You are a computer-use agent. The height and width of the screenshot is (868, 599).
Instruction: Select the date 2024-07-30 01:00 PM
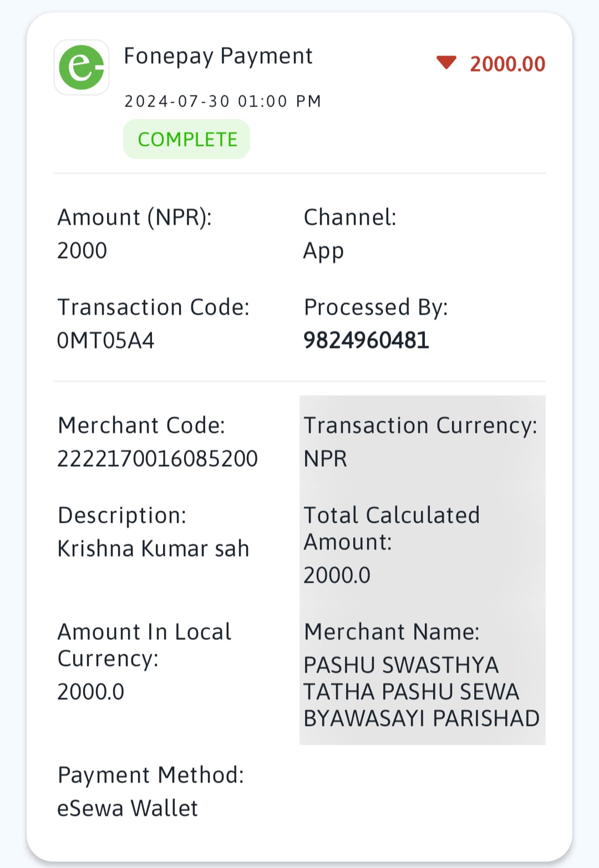(x=223, y=101)
